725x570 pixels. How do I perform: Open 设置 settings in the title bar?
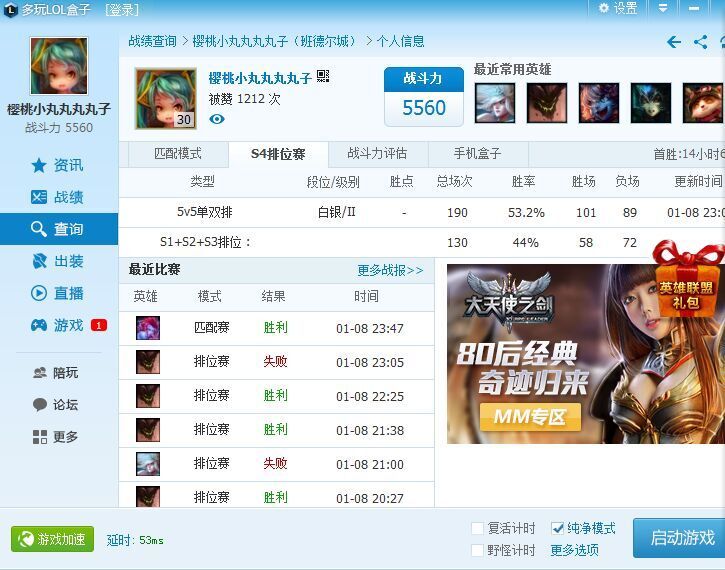618,8
